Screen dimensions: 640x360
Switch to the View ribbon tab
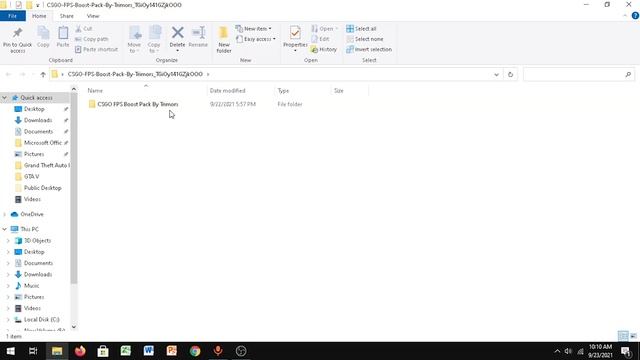(x=93, y=16)
